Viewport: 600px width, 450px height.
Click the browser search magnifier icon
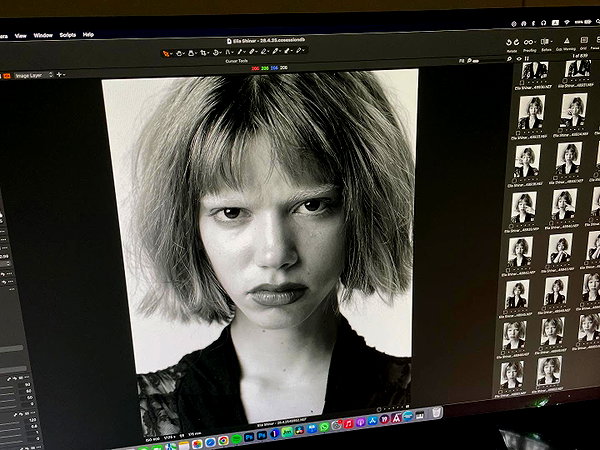click(x=509, y=59)
